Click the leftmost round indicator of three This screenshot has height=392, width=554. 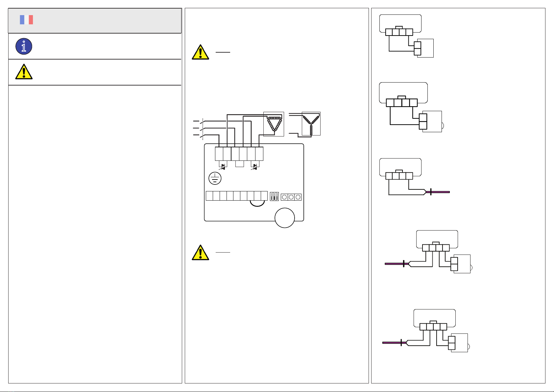click(x=284, y=197)
